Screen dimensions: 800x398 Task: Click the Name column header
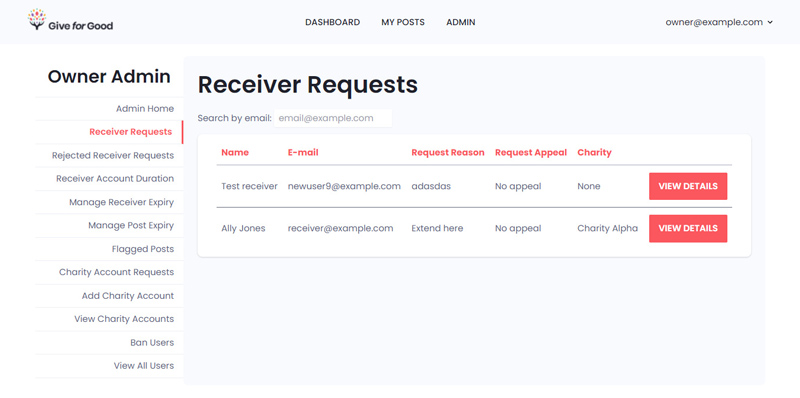[x=235, y=152]
